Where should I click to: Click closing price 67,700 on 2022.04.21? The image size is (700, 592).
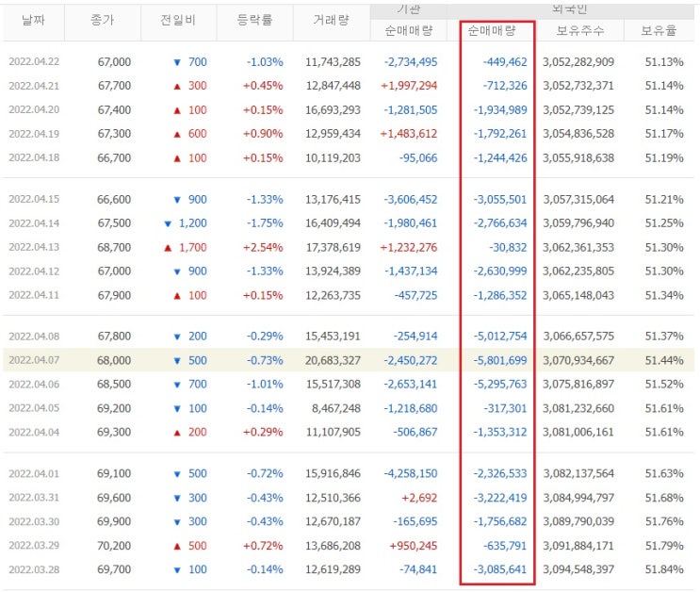[114, 86]
